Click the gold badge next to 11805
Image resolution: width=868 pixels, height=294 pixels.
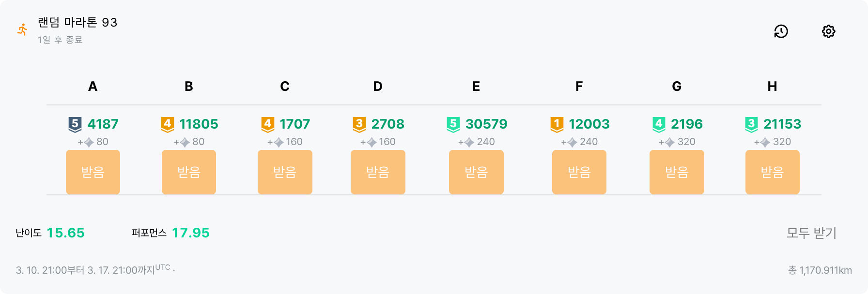pos(168,124)
